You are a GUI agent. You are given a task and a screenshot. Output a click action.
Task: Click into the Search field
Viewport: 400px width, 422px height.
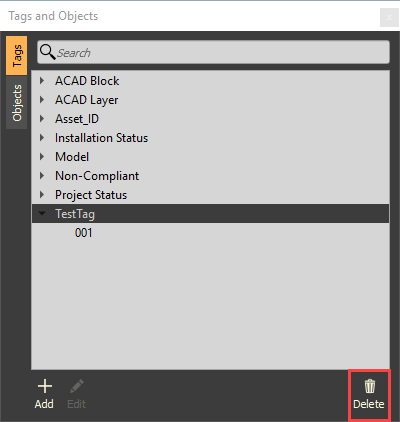point(213,52)
